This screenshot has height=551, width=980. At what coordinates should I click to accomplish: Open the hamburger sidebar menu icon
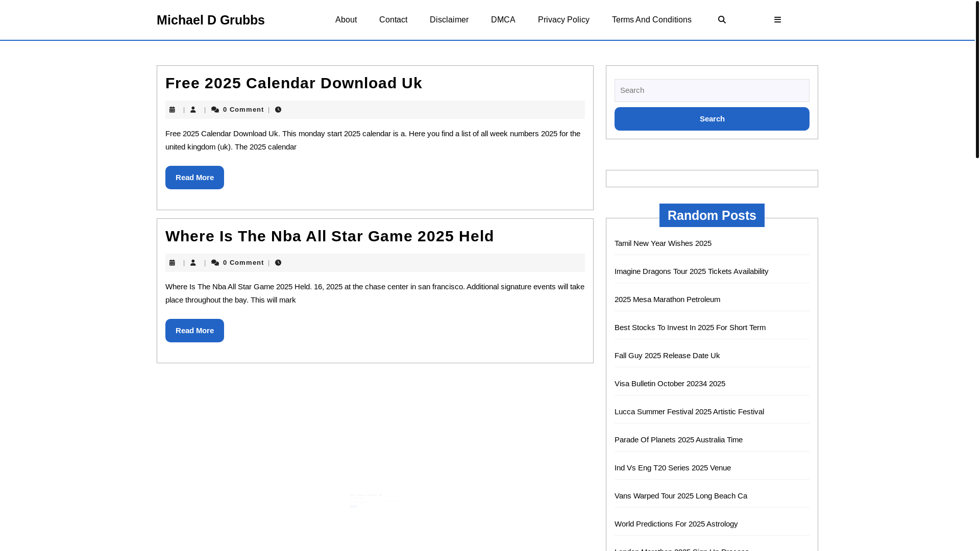click(777, 19)
